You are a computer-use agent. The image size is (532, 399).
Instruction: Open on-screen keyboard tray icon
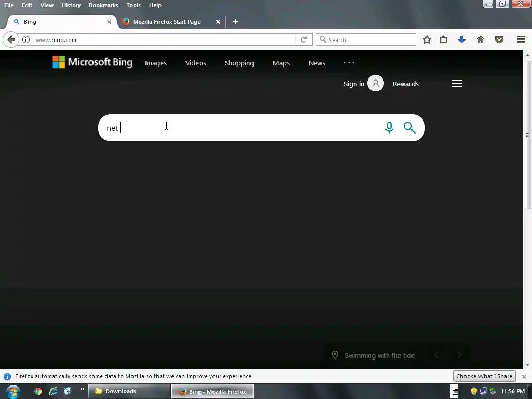coord(455,392)
